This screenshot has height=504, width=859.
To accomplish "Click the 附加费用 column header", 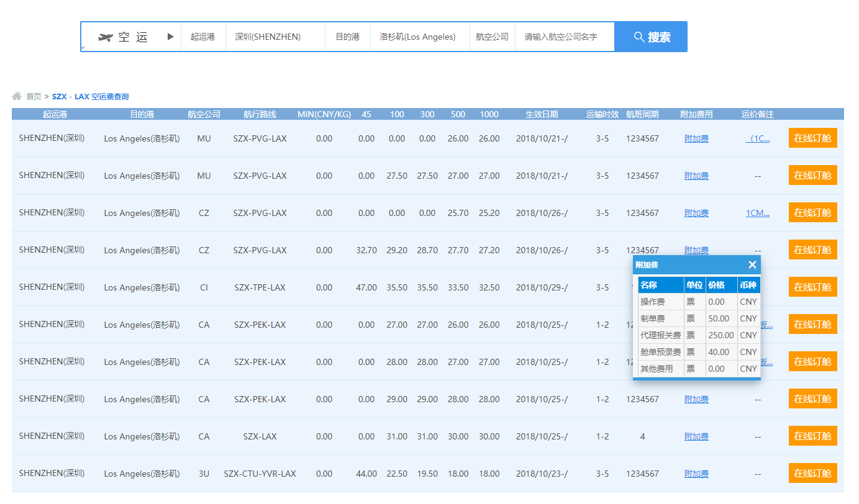I will click(x=696, y=114).
